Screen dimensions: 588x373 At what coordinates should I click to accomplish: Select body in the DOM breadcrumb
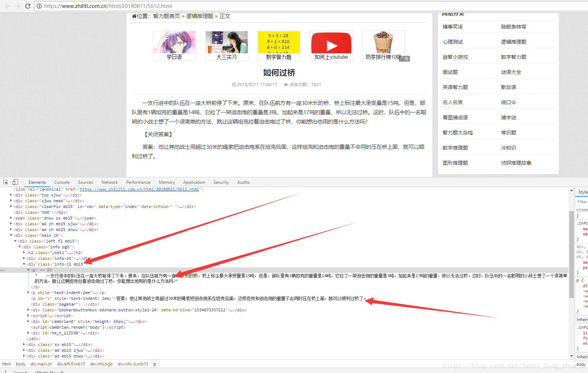(x=21, y=364)
